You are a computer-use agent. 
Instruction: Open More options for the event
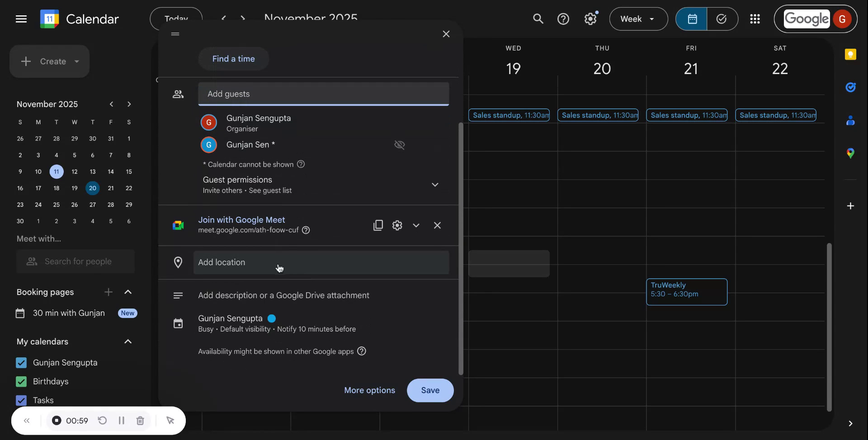pyautogui.click(x=369, y=390)
